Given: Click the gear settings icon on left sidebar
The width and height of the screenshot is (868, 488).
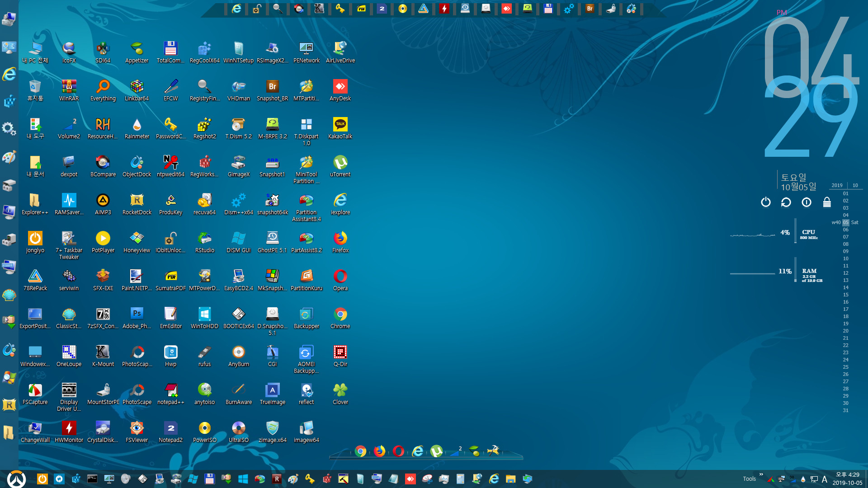Looking at the screenshot, I should 9,129.
